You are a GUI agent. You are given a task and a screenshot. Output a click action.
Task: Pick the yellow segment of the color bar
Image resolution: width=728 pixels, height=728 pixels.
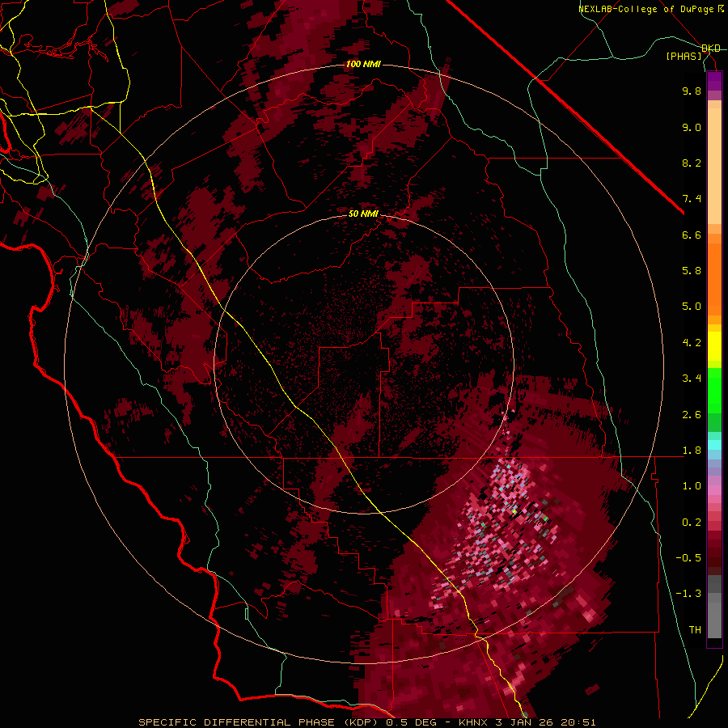(714, 346)
